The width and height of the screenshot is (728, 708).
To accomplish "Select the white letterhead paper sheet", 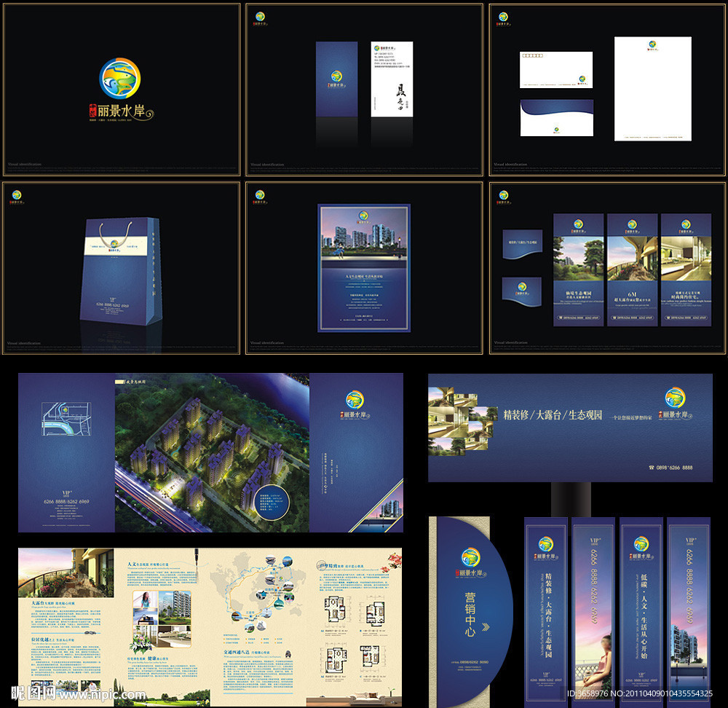I will (x=653, y=89).
